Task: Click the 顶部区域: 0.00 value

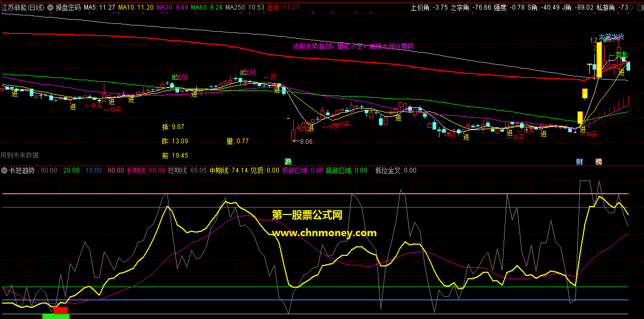Action: pyautogui.click(x=302, y=170)
